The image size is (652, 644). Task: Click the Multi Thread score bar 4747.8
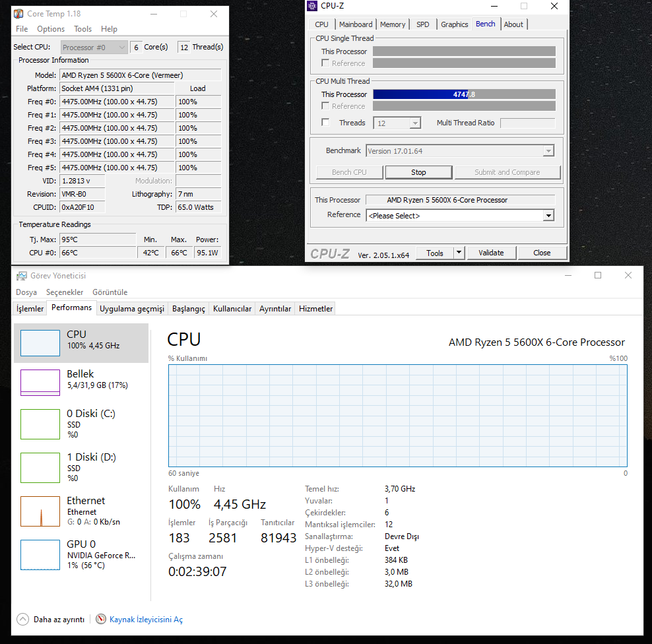[464, 94]
